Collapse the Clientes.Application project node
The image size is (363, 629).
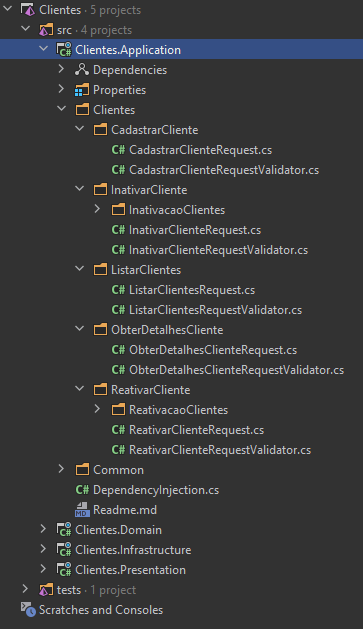[x=44, y=49]
